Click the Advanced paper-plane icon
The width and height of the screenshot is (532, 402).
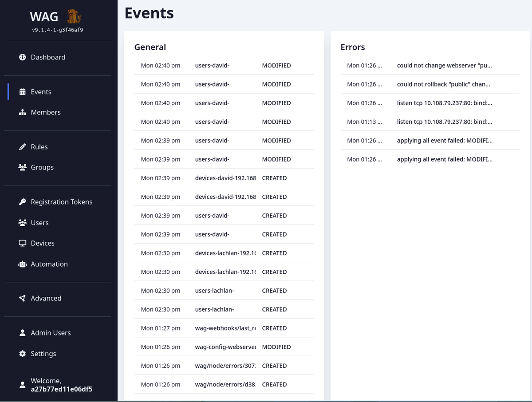23,298
